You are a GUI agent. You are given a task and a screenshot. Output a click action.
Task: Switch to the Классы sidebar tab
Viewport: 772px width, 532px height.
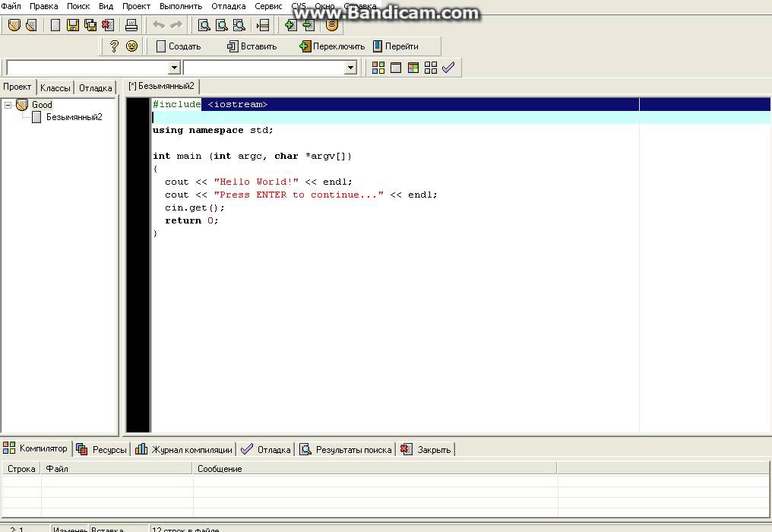click(x=55, y=88)
